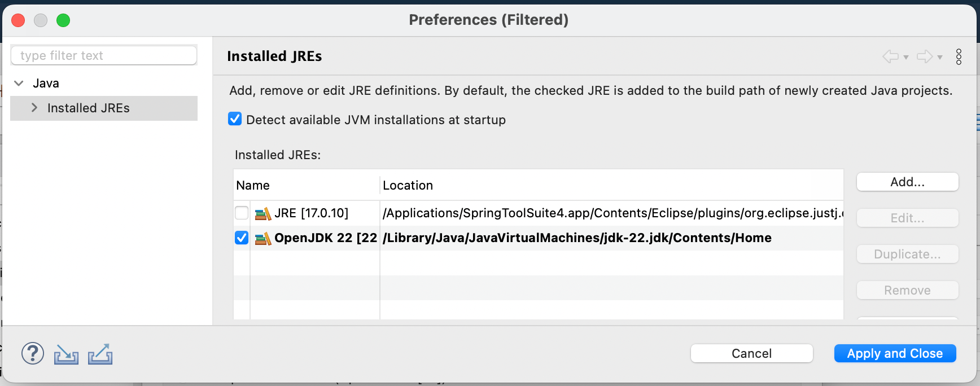Viewport: 980px width, 386px height.
Task: Collapse the Java tree node
Action: (19, 83)
